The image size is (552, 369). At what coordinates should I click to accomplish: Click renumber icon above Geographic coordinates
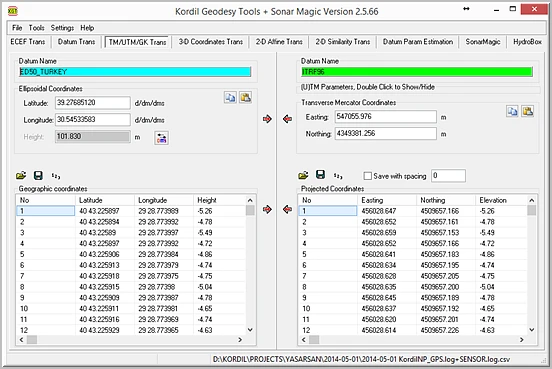[x=56, y=175]
